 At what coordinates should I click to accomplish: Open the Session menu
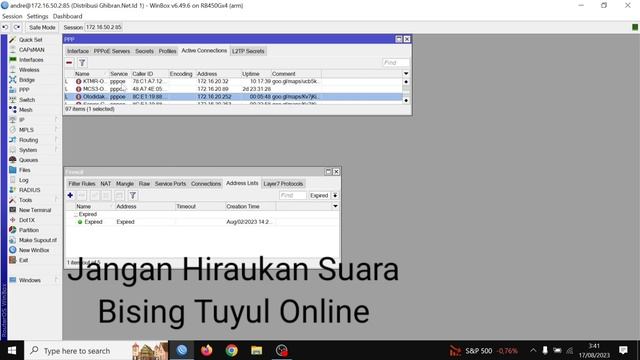pyautogui.click(x=12, y=16)
